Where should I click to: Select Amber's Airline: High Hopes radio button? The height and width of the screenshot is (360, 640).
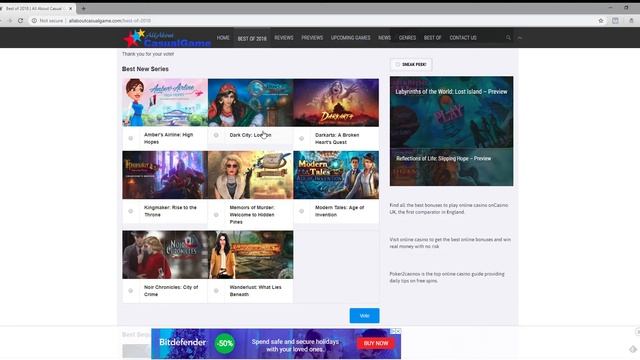[x=131, y=138]
